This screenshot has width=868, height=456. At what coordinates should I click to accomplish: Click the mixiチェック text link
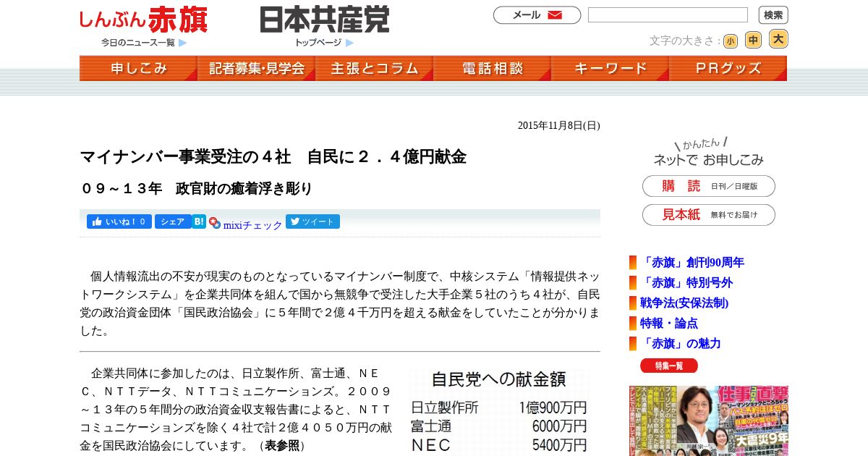(x=252, y=225)
